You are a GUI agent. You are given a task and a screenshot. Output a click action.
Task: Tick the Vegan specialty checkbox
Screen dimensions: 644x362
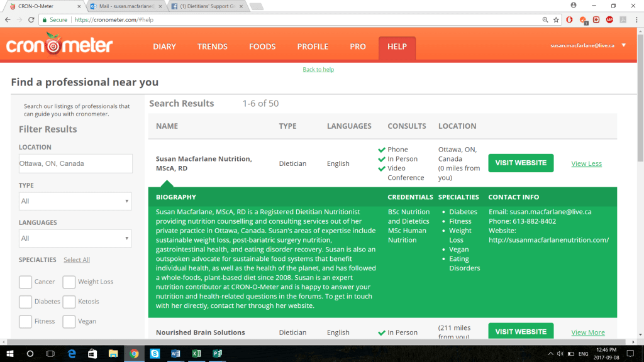69,321
